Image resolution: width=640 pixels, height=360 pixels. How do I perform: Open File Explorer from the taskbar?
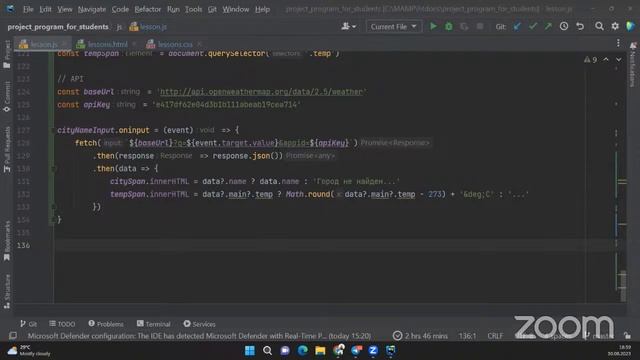pyautogui.click(x=320, y=350)
